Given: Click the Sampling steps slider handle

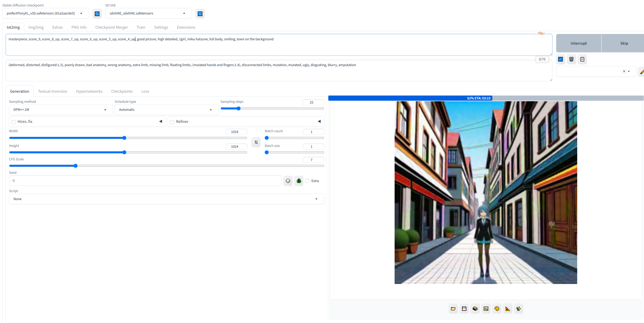Looking at the screenshot, I should pos(239,108).
